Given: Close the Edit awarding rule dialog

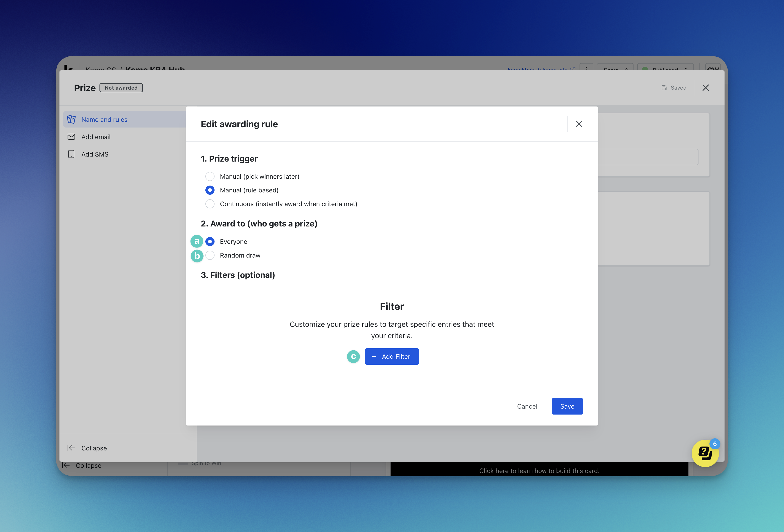Looking at the screenshot, I should (579, 124).
